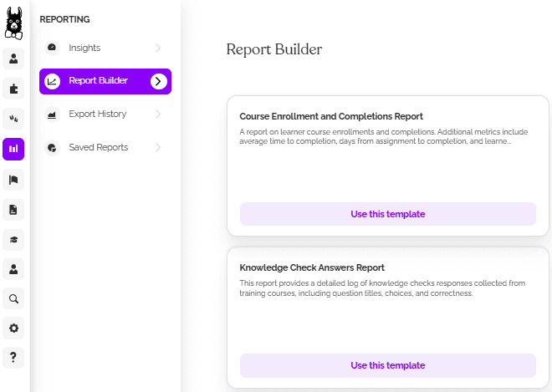Open the user profile icon below the logo
The height and width of the screenshot is (392, 552).
(x=13, y=59)
